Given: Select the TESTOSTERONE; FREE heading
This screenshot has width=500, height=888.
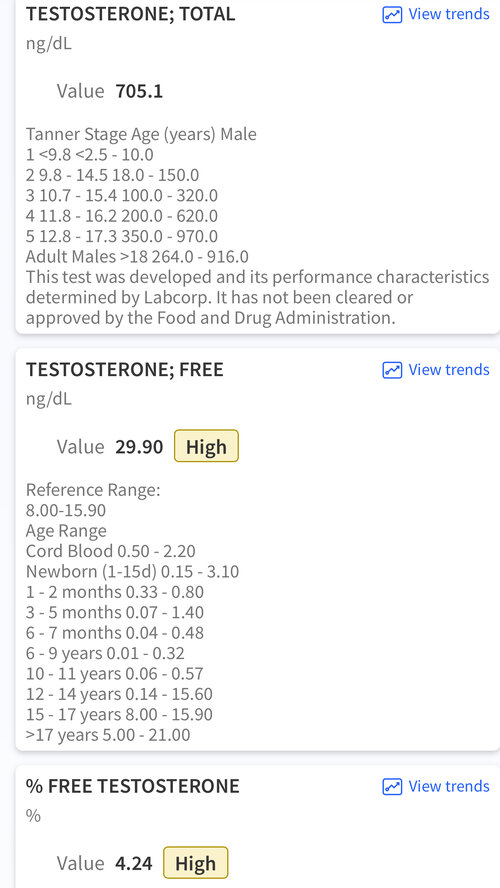Looking at the screenshot, I should tap(125, 370).
